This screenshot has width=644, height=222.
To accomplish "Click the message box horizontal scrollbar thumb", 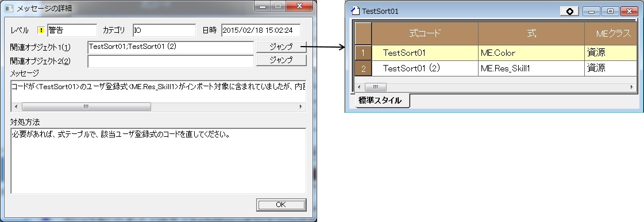I will pyautogui.click(x=86, y=106).
